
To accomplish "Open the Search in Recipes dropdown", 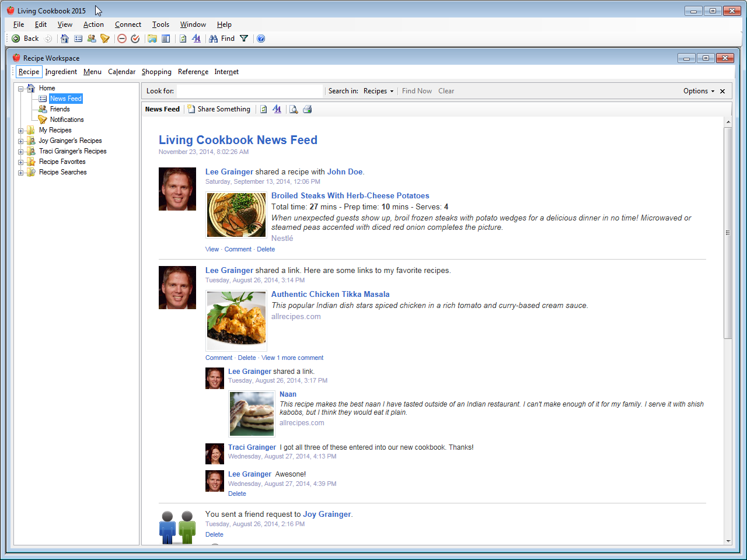I will pyautogui.click(x=378, y=91).
